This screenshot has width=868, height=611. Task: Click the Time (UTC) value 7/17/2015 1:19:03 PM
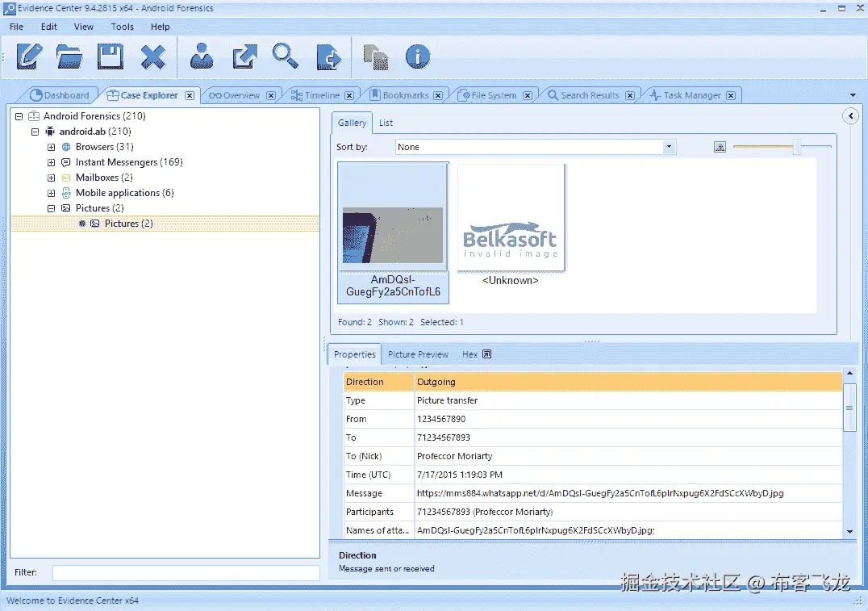coord(460,475)
